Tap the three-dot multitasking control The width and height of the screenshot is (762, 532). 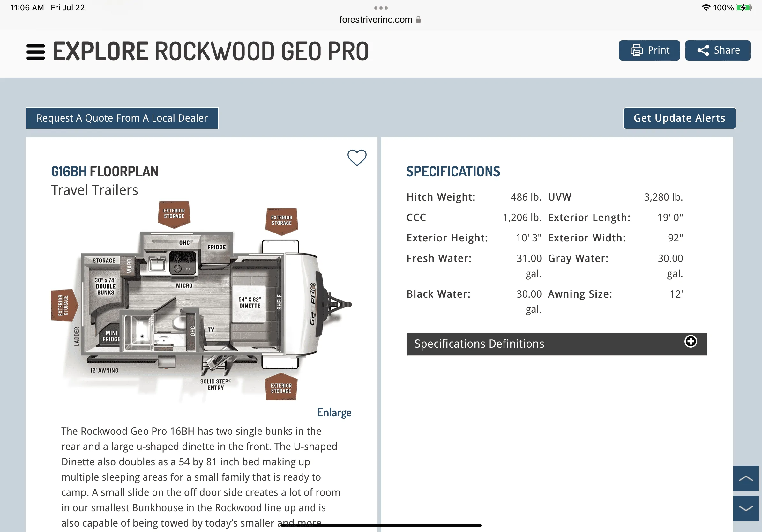(x=381, y=8)
